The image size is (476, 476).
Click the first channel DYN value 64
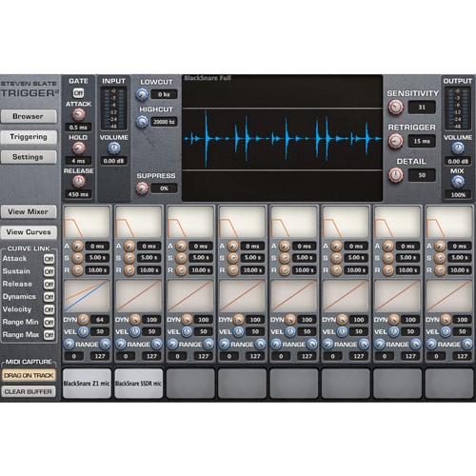[100, 320]
